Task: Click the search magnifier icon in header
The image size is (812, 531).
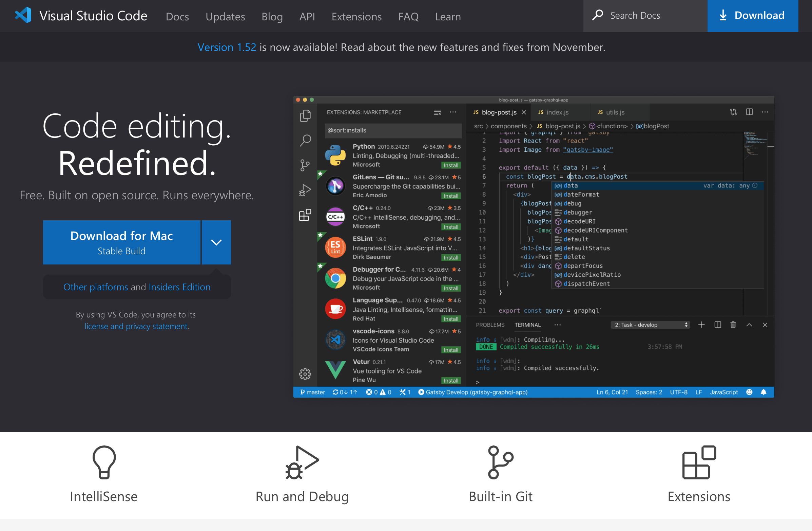Action: [597, 15]
